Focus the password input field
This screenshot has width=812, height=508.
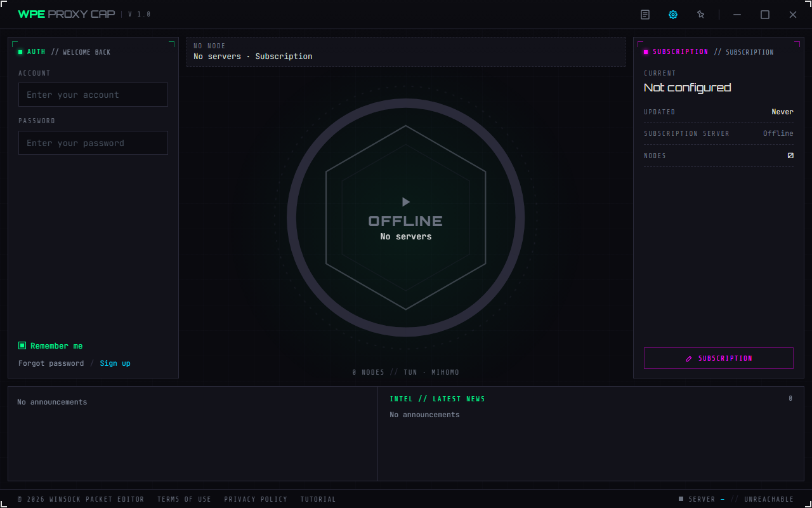[x=93, y=143]
